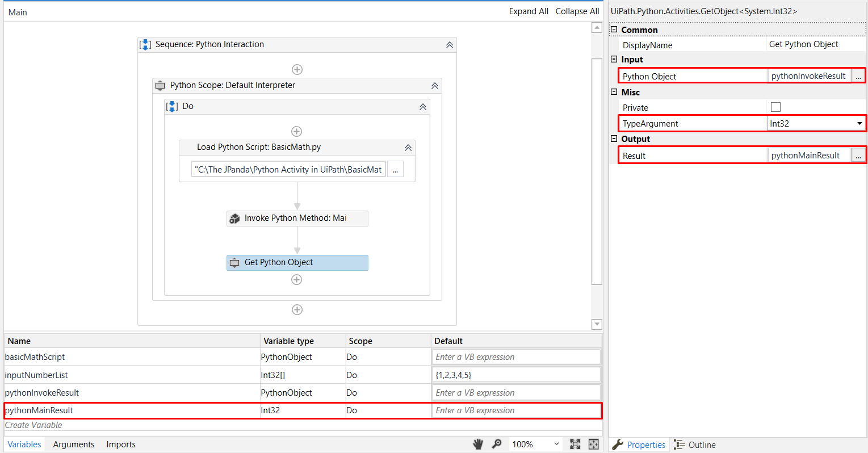Select the pan hand tool

(x=478, y=444)
